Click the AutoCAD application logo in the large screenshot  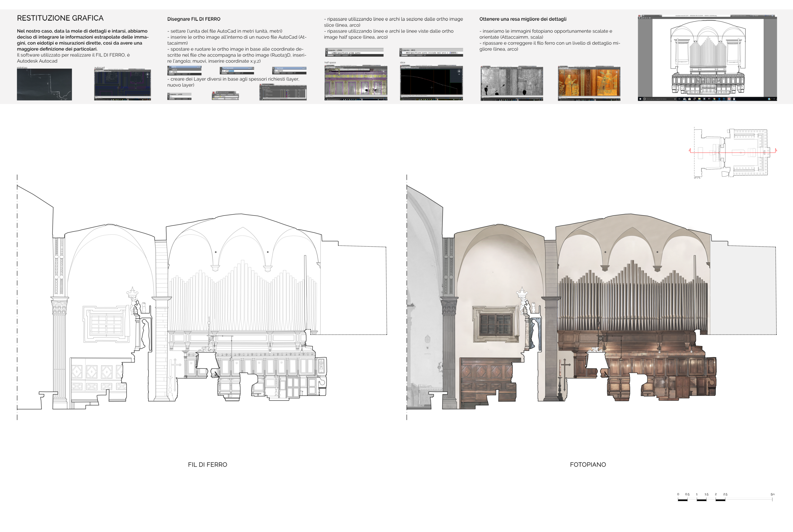[x=639, y=16]
